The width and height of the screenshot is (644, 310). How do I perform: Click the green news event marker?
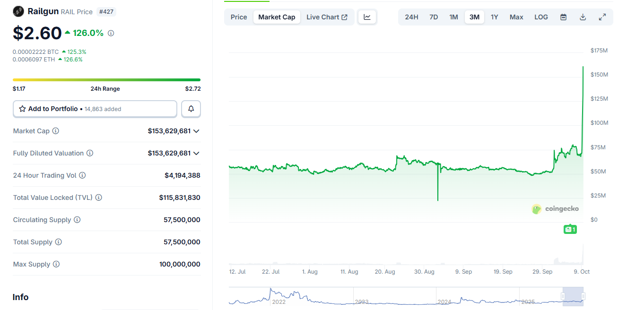[570, 230]
